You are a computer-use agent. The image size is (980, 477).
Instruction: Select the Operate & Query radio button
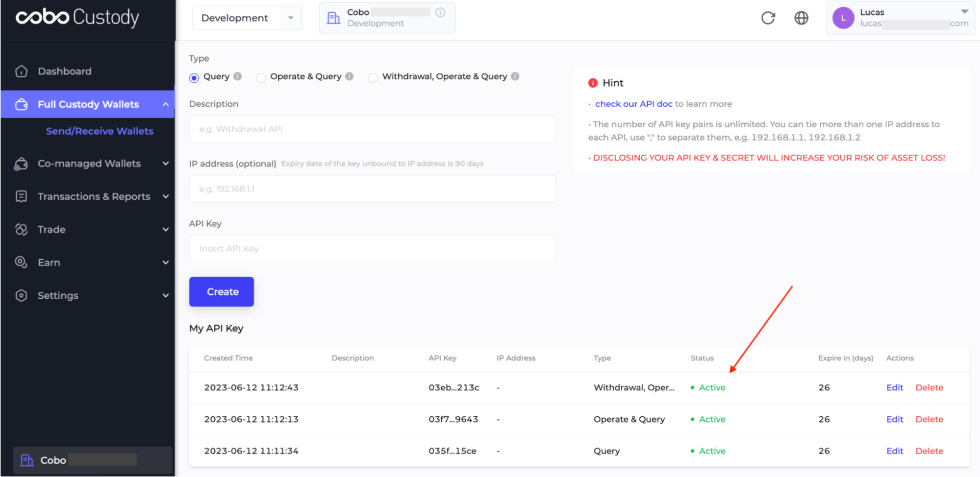click(261, 77)
